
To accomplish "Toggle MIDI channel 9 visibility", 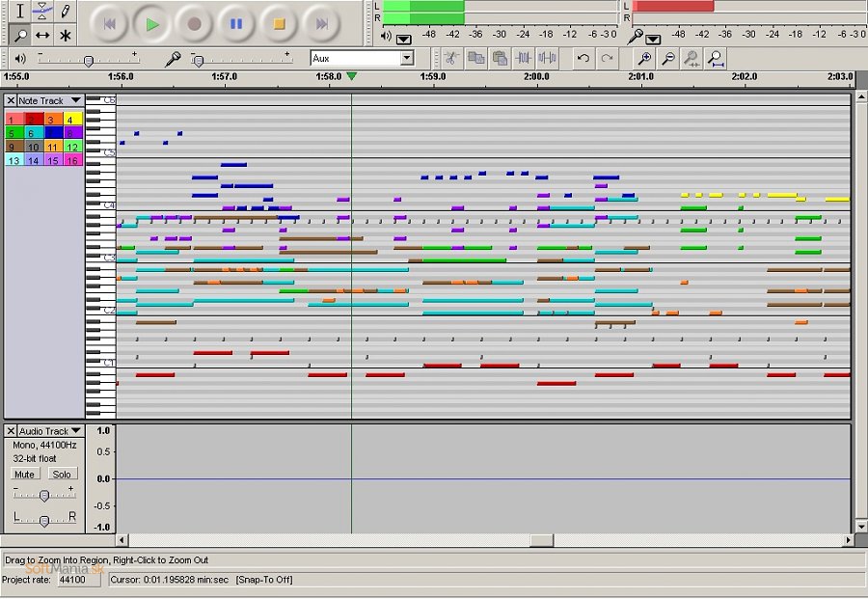I will click(14, 147).
